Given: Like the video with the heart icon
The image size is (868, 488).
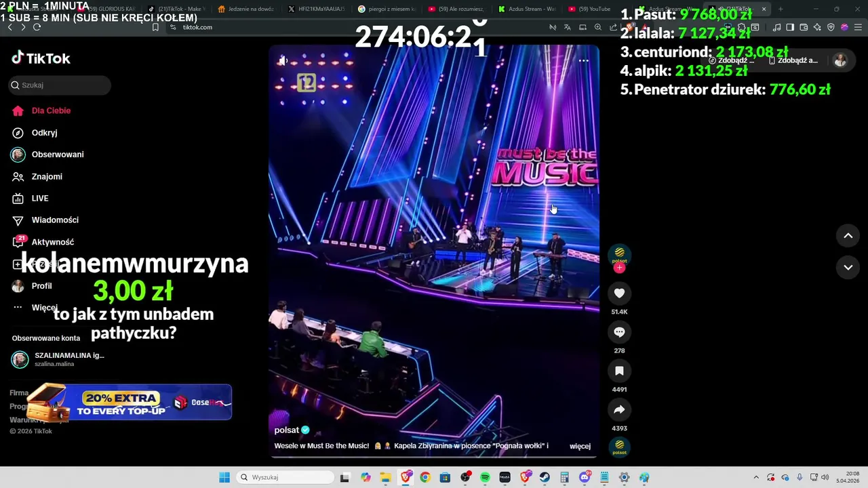Looking at the screenshot, I should [619, 293].
